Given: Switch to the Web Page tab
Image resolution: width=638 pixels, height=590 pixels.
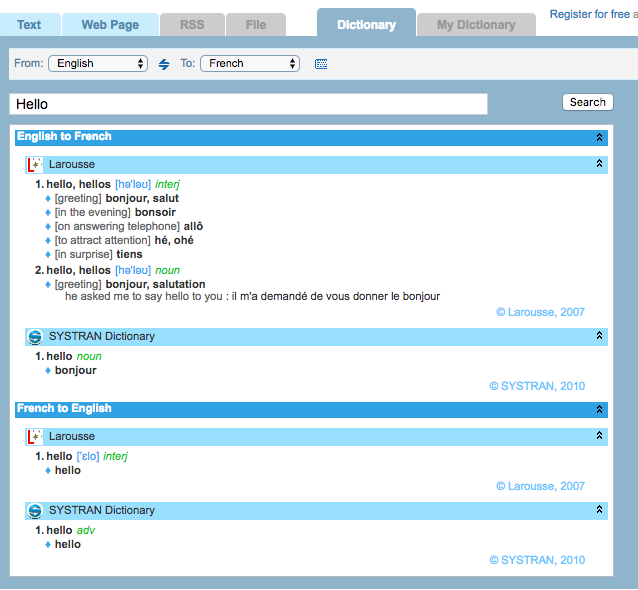Looking at the screenshot, I should click(x=110, y=24).
